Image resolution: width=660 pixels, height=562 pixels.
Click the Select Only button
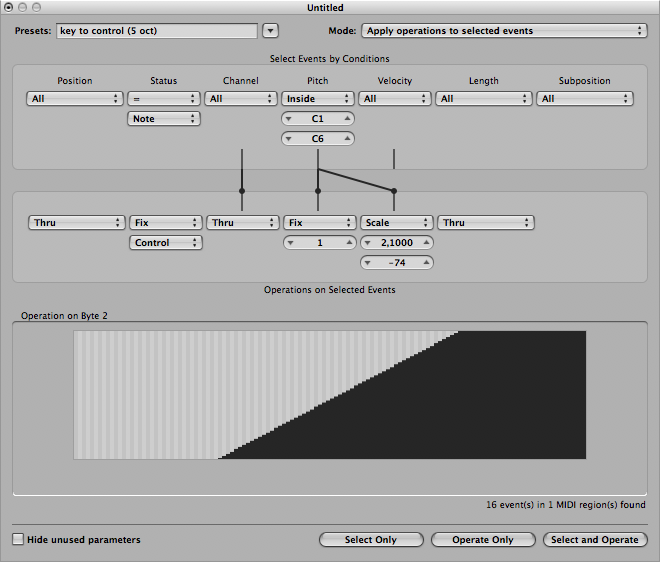(371, 540)
